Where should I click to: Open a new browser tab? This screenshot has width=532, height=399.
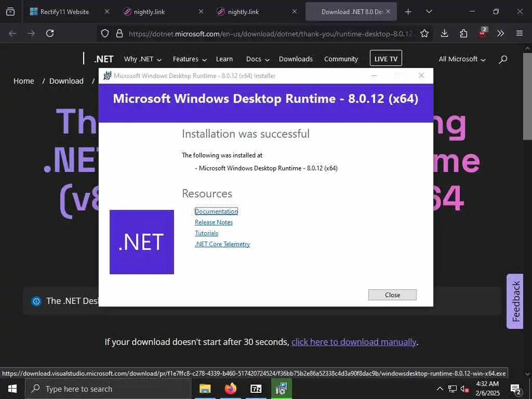tap(408, 12)
